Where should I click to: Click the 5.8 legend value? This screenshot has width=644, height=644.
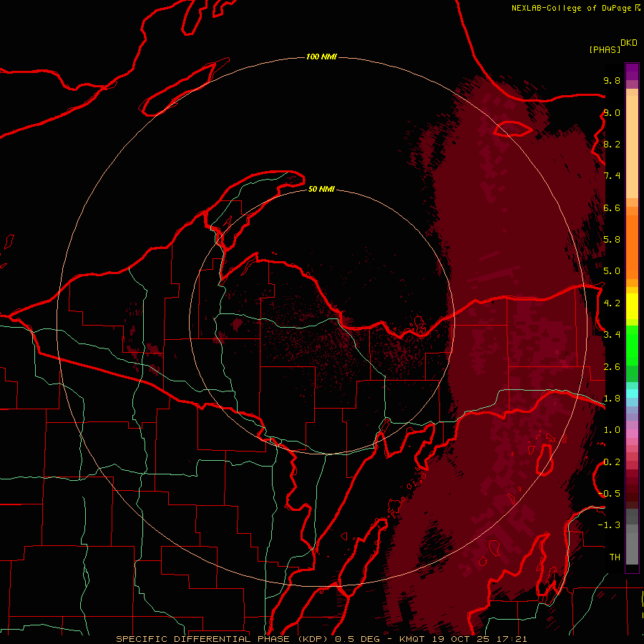612,240
